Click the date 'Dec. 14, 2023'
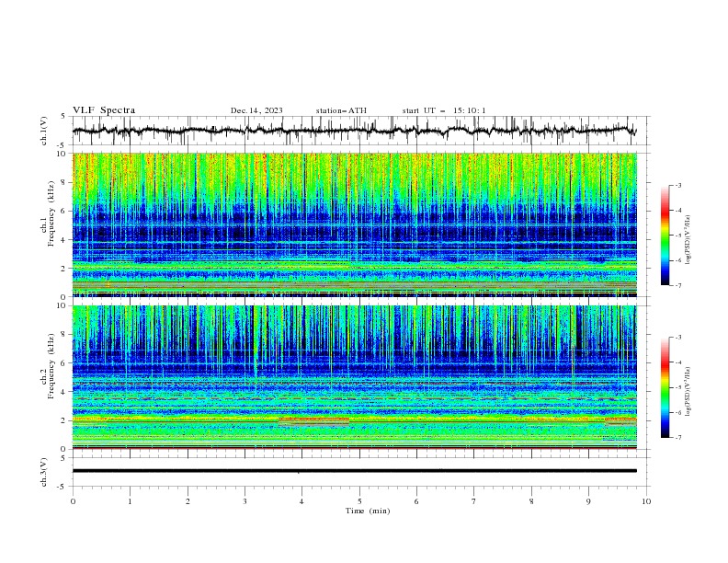Screen dimensions: 728x563 [x=256, y=110]
